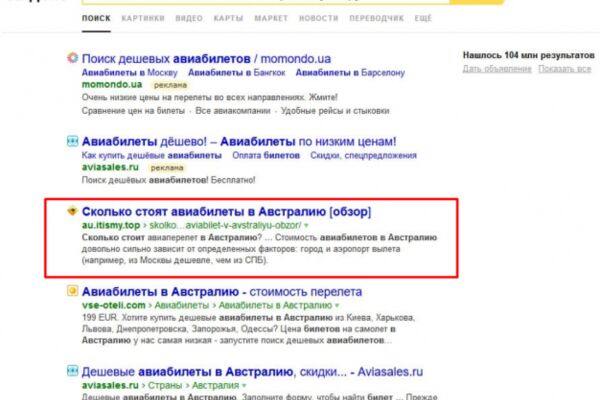Screen dimensions: 600x400
Task: Open 'Авиабилеты в Австралию - стоимость перелета' result
Action: click(x=222, y=292)
